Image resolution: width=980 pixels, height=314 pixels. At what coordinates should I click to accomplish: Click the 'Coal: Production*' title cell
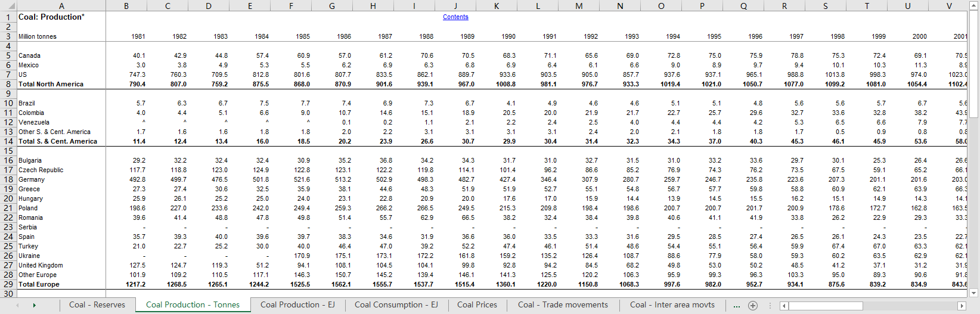(51, 17)
